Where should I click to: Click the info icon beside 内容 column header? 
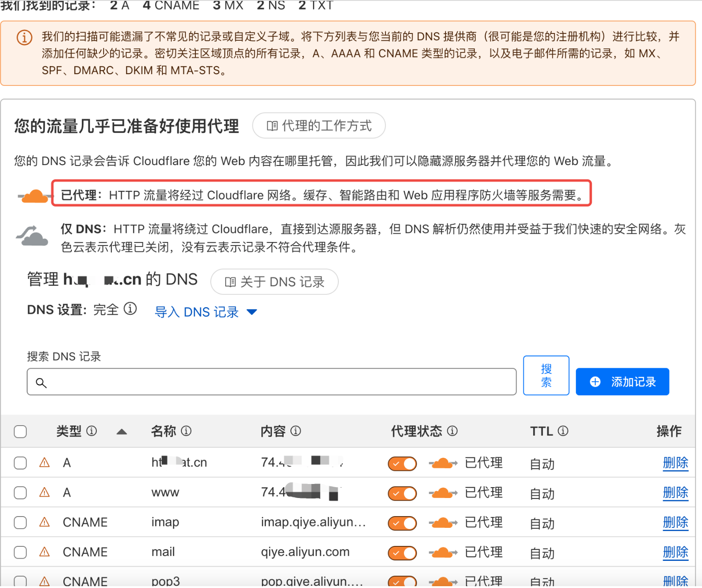coord(296,431)
